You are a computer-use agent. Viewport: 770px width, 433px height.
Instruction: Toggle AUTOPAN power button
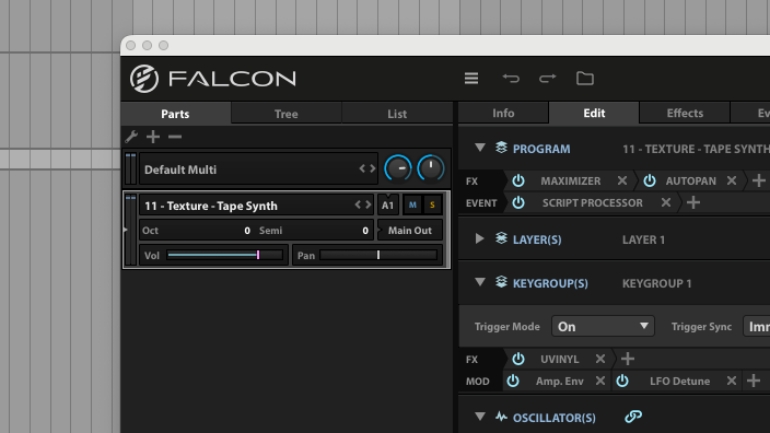[x=649, y=181]
